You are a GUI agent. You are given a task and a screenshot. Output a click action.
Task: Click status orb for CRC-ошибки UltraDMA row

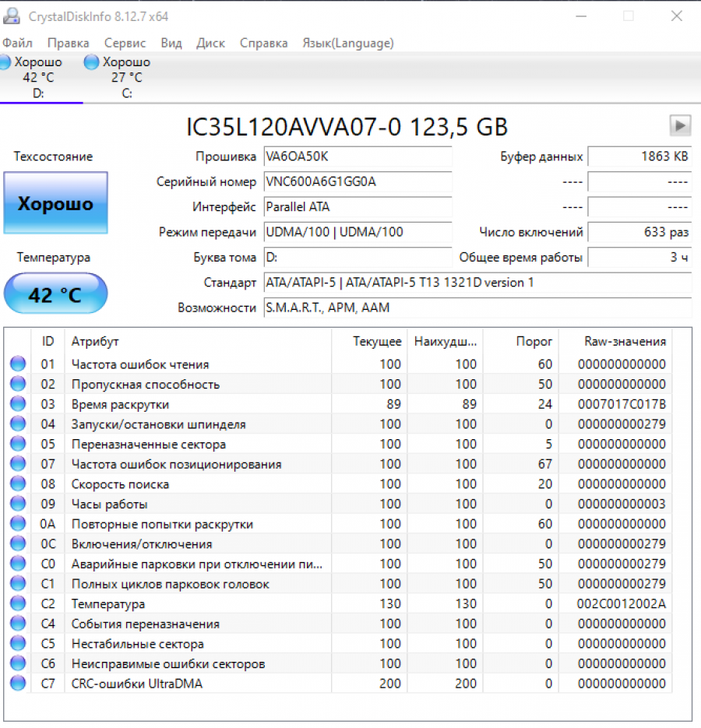[17, 684]
